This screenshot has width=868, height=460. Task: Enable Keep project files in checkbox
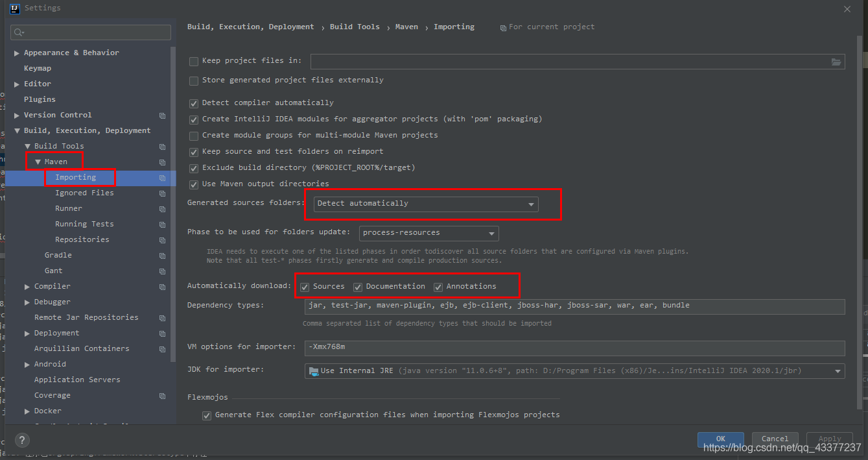tap(194, 61)
